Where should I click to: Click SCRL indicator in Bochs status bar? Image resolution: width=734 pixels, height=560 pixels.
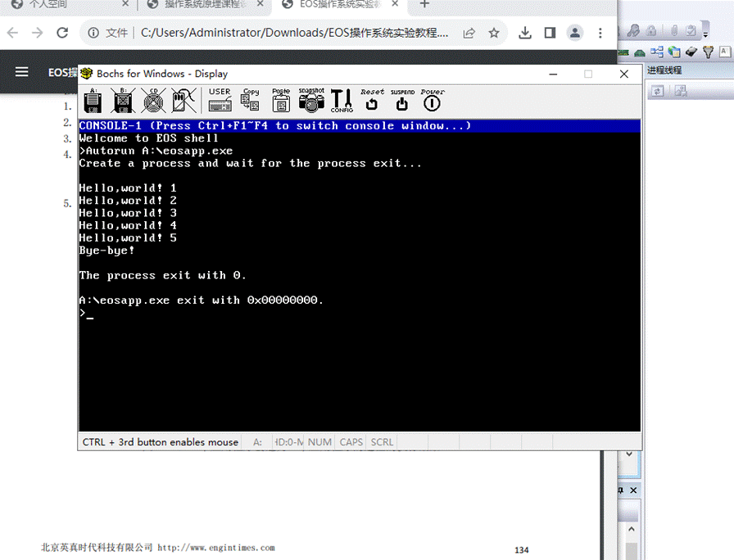382,442
